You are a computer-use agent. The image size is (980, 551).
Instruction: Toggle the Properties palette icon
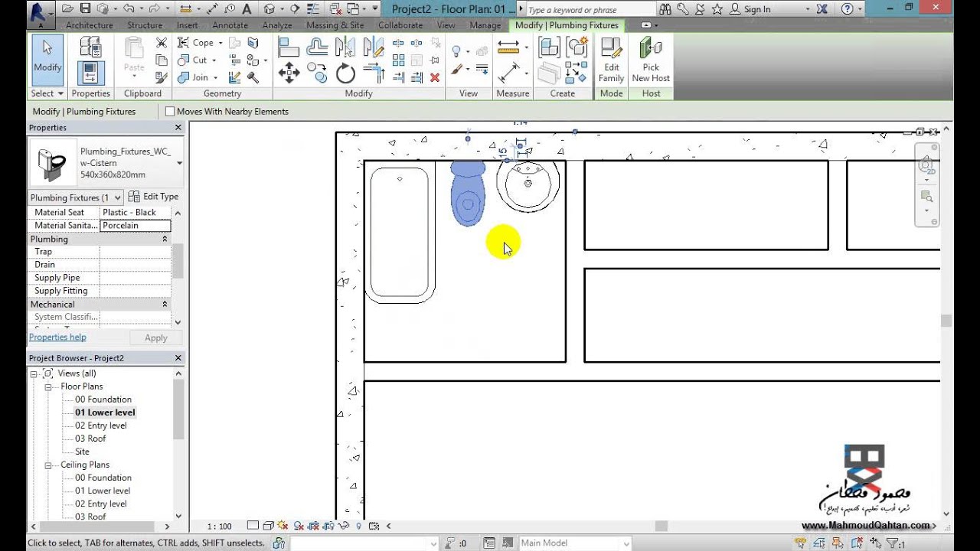point(90,73)
